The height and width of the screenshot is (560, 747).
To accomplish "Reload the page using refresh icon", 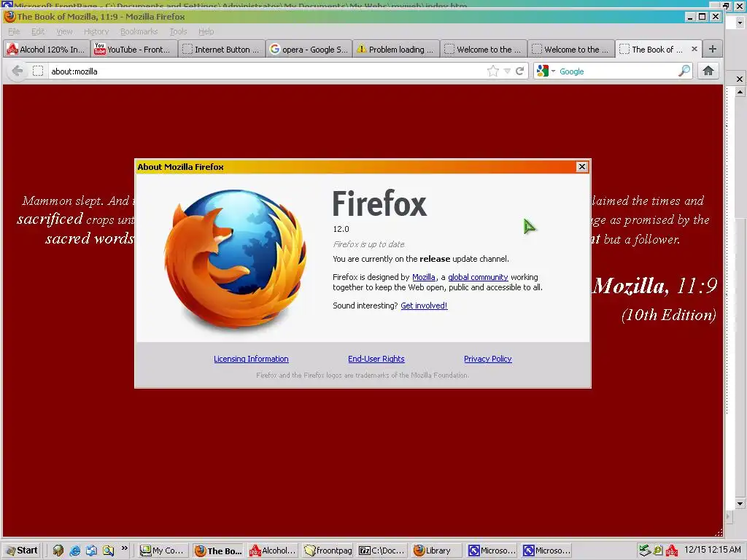I will [x=519, y=71].
